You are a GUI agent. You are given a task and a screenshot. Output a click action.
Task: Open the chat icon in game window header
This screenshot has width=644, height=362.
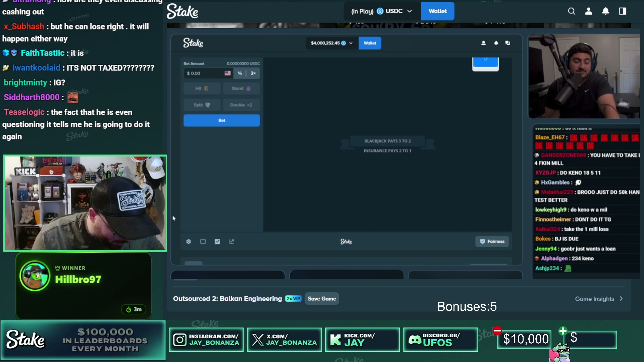(x=508, y=43)
